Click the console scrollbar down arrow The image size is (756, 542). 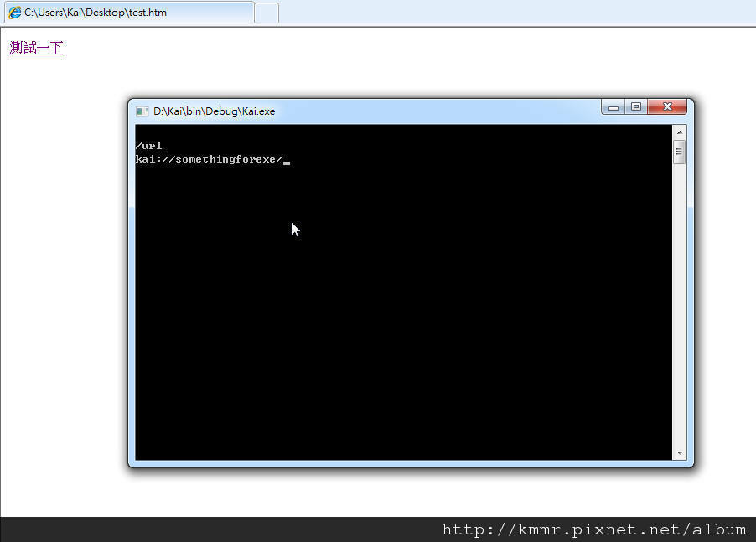pos(680,453)
